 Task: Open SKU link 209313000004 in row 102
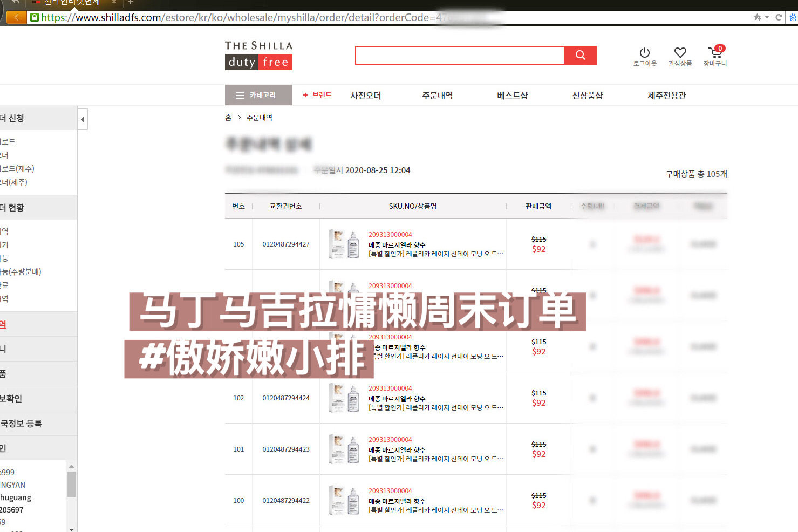pos(390,388)
